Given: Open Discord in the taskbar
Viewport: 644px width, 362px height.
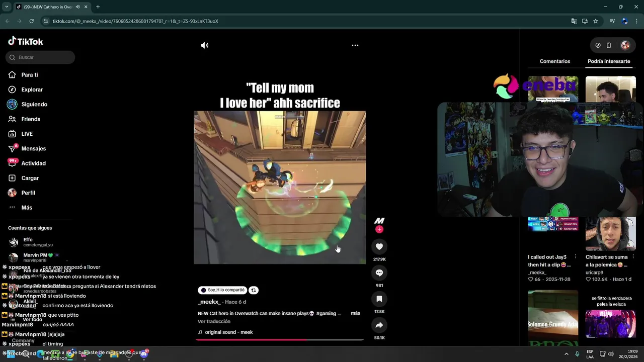Looking at the screenshot, I should (144, 354).
